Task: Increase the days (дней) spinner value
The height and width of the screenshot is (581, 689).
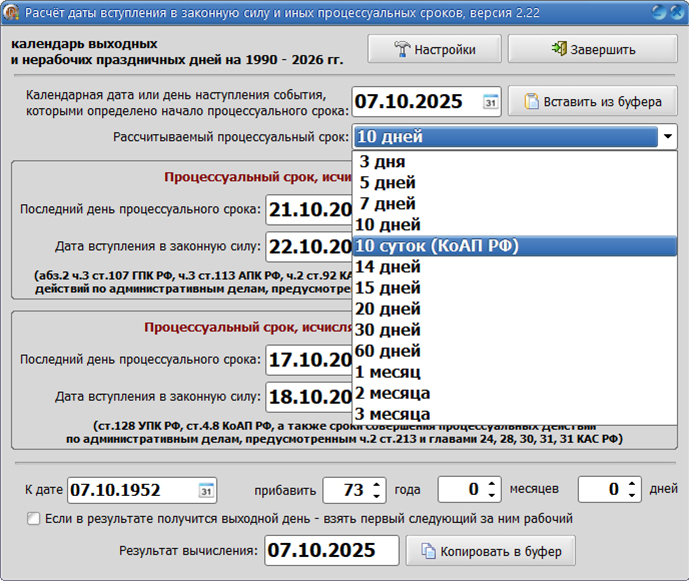Action: [630, 485]
